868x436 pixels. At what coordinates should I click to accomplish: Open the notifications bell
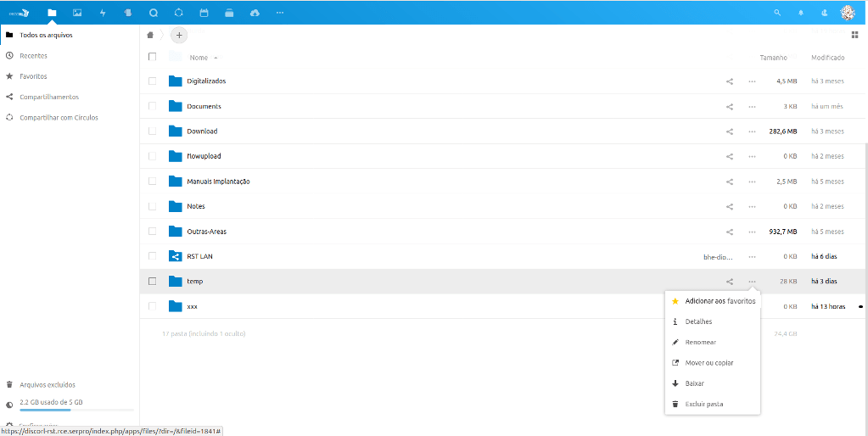(800, 13)
